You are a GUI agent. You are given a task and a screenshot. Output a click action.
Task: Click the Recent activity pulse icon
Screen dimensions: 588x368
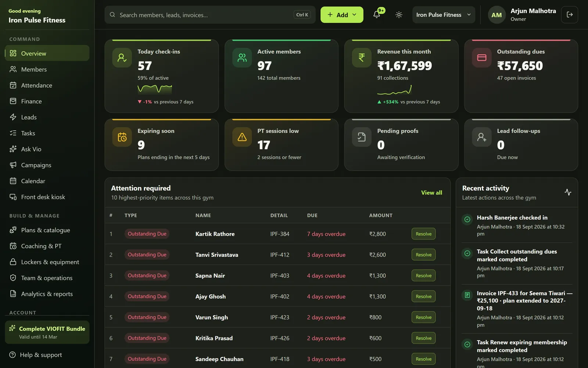(568, 192)
